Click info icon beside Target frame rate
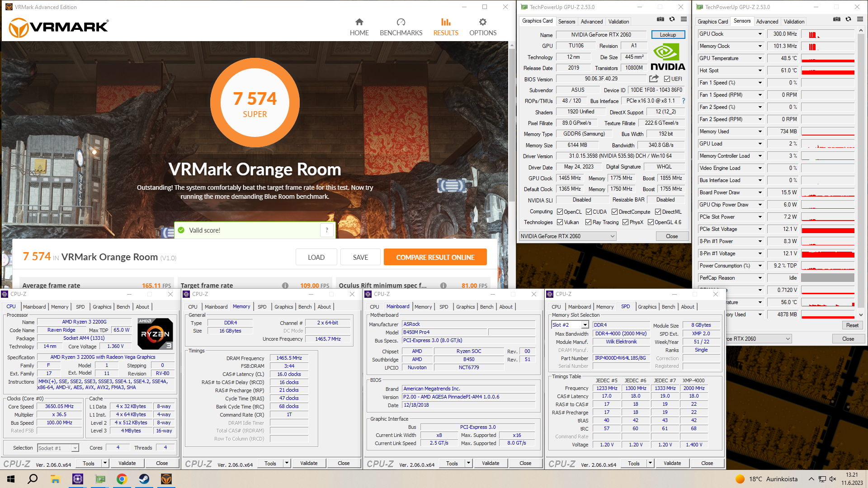This screenshot has height=488, width=868. tap(285, 286)
